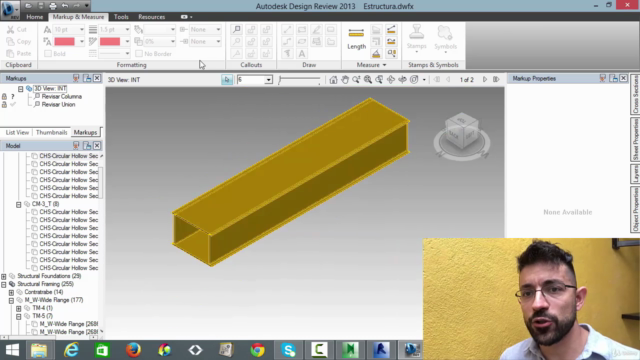Viewport: 640px width, 360px height.
Task: Click the print icon in title bar
Action: 53,6
